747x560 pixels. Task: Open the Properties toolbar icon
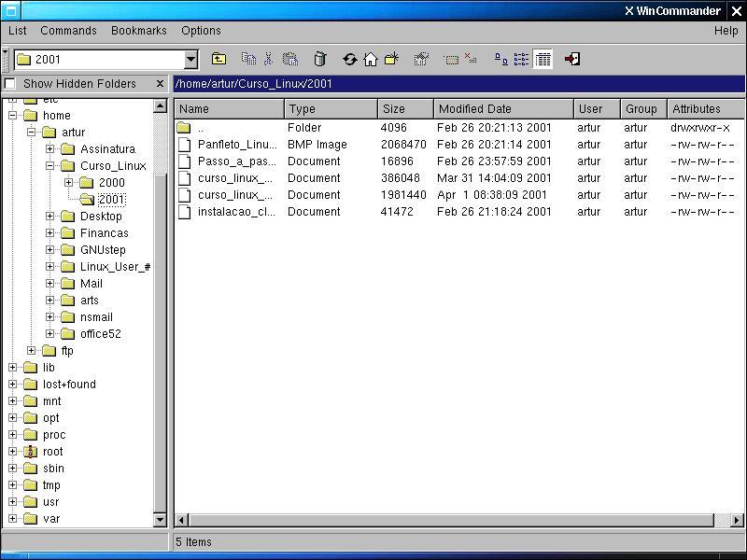pyautogui.click(x=421, y=59)
